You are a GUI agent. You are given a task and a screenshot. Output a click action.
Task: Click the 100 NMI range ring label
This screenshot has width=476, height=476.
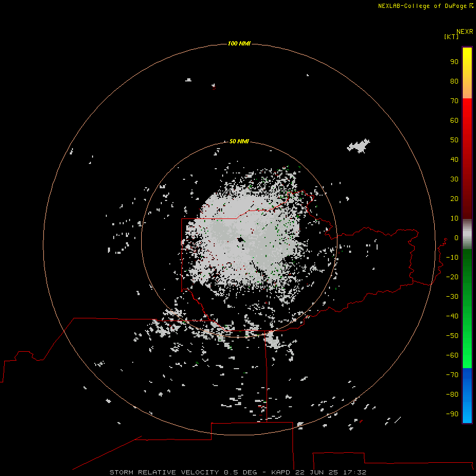239,44
